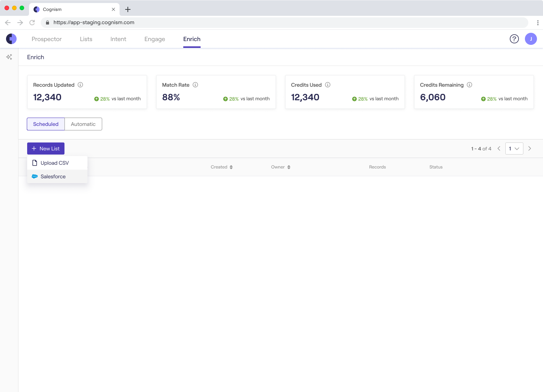Click the AI sparkle sidebar icon
The image size is (543, 392).
coord(9,57)
